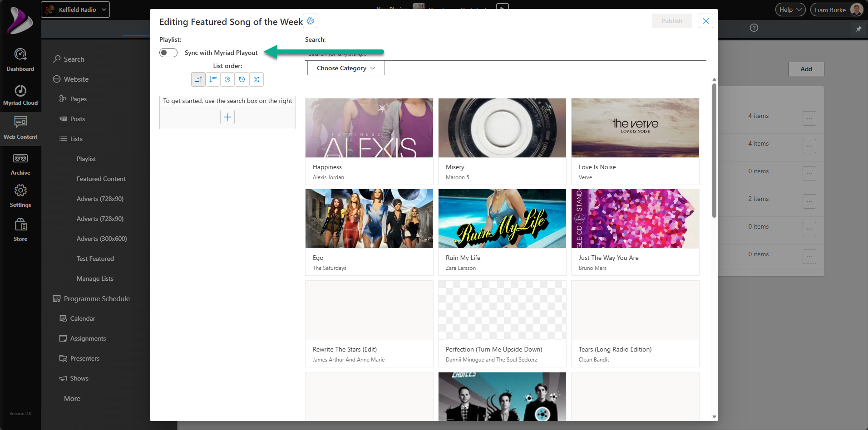Click the search for anything field
This screenshot has height=430, width=868.
(506, 54)
